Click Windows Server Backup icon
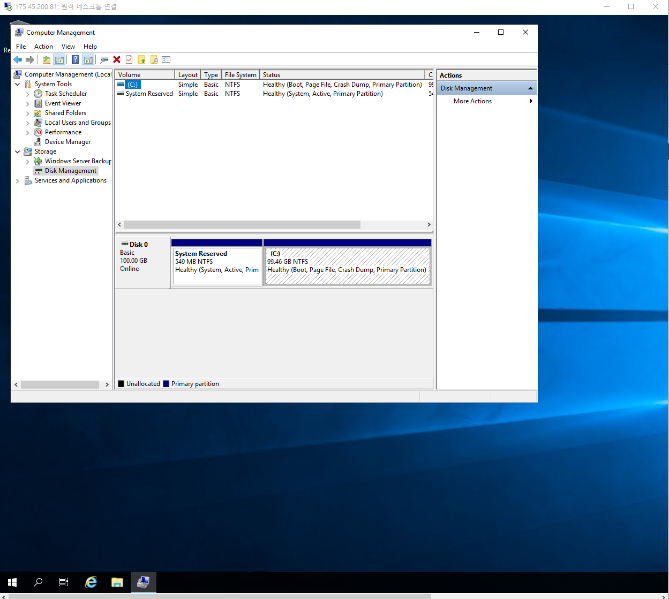Screen dimensions: 669x599 tap(38, 161)
